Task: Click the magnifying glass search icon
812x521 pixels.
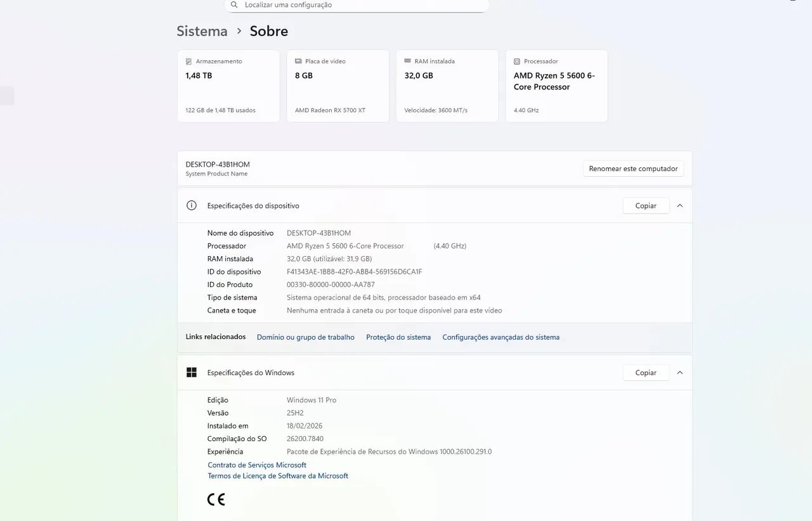Action: [x=234, y=4]
